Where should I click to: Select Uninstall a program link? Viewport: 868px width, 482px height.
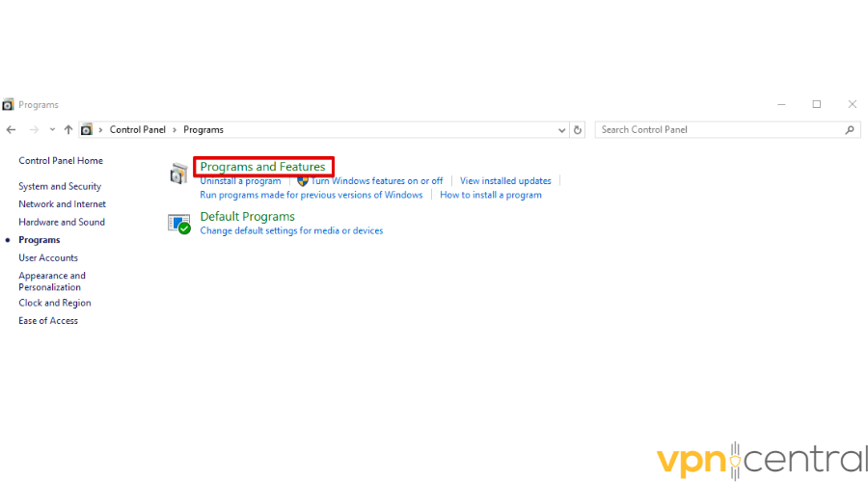(x=240, y=181)
